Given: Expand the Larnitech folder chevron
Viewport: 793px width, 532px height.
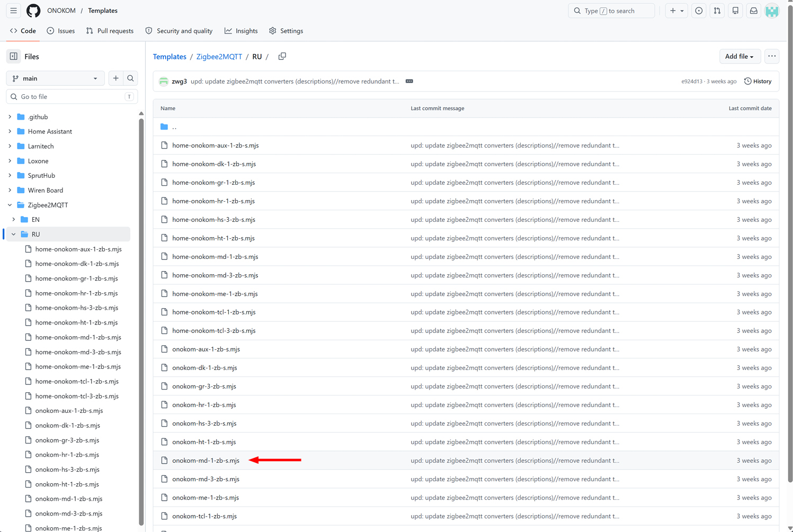Looking at the screenshot, I should pos(10,146).
